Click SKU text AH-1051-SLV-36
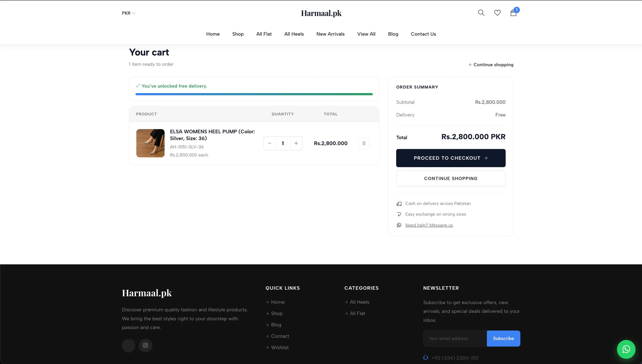Viewport: 642px width, 364px height. [187, 147]
